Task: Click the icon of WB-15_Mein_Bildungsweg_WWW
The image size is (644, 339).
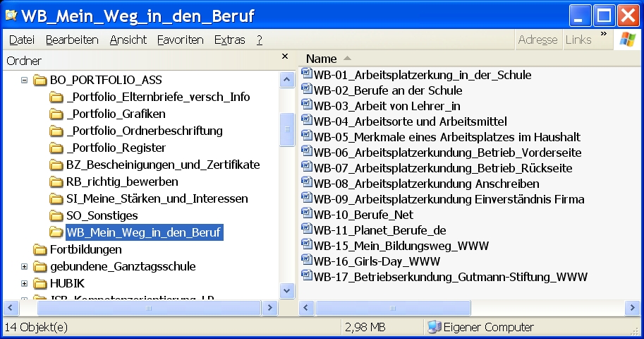Action: (x=307, y=244)
